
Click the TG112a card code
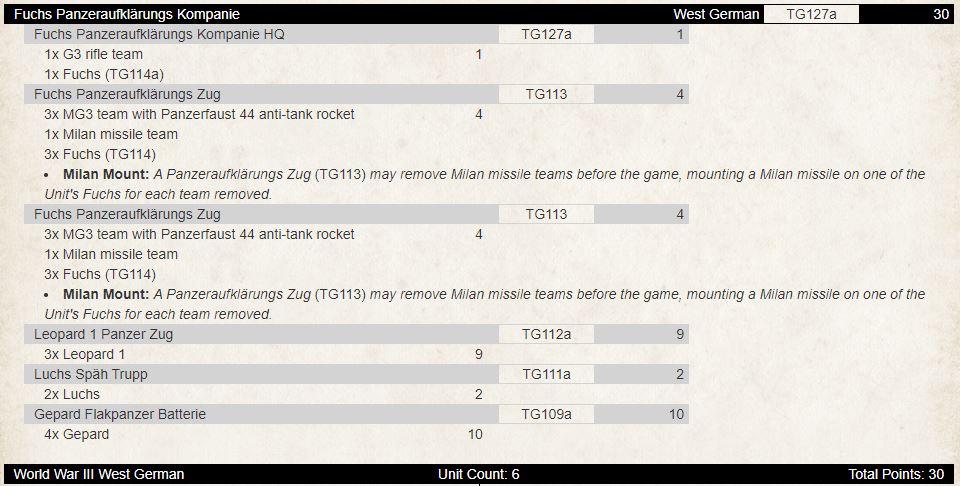546,334
